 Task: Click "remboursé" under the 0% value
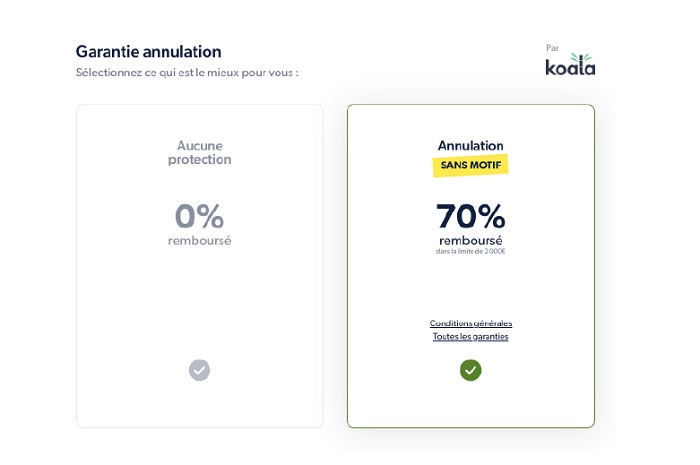[199, 240]
